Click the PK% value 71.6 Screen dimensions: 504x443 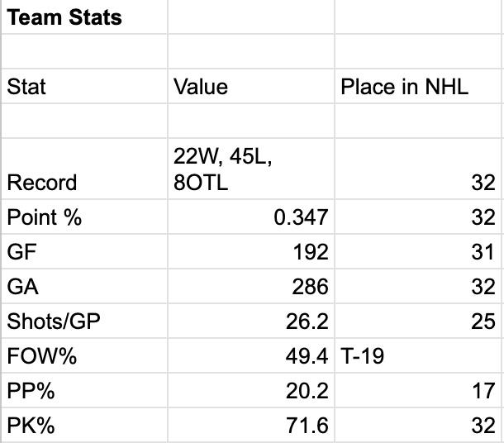(x=307, y=426)
